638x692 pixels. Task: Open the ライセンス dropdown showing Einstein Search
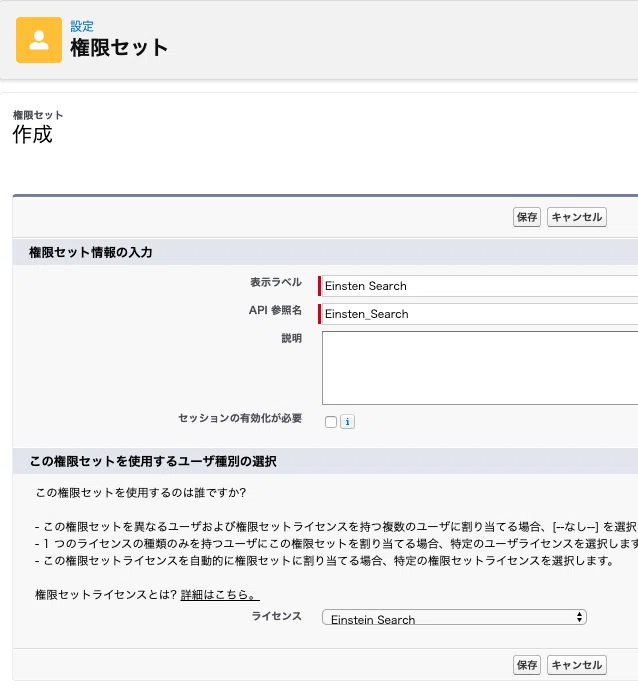[x=454, y=617]
